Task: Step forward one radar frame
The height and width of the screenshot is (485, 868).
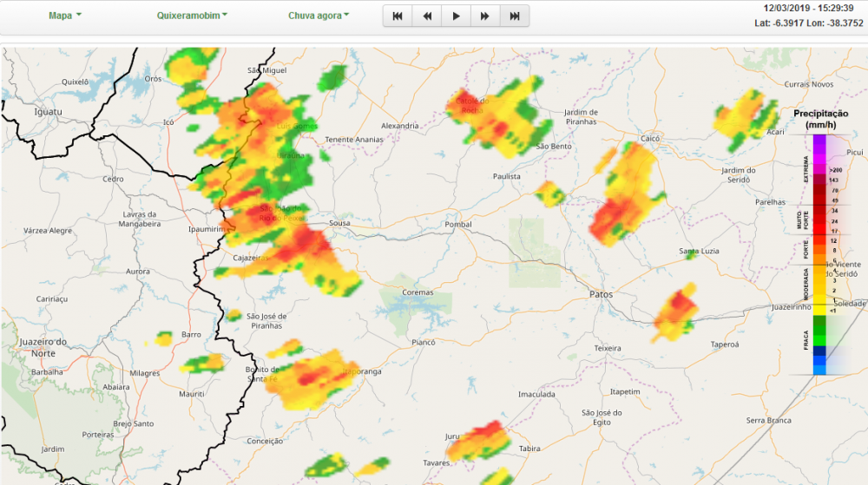Action: (485, 16)
